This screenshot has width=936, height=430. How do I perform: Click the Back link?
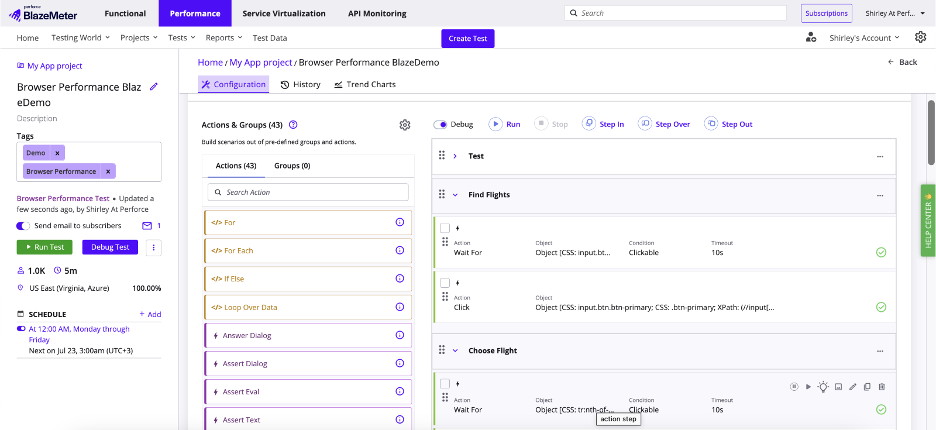click(x=902, y=62)
